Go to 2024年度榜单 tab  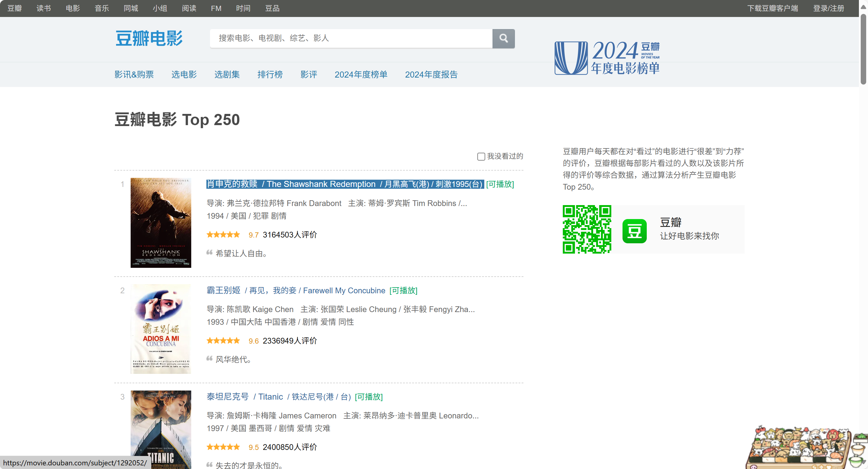(361, 75)
